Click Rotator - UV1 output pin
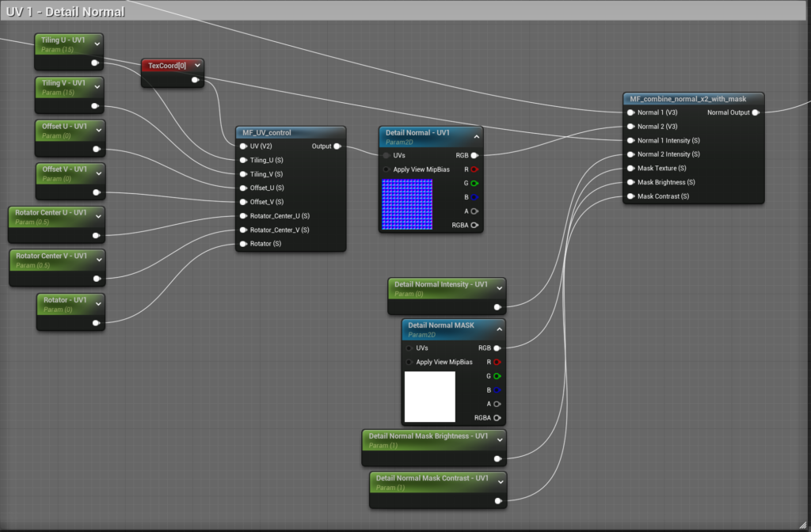The height and width of the screenshot is (532, 811). pos(96,323)
